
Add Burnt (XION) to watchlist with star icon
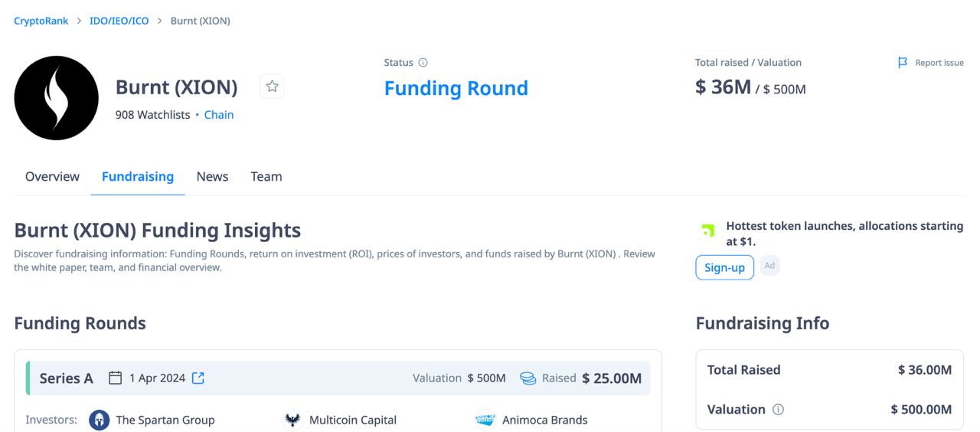pos(272,87)
